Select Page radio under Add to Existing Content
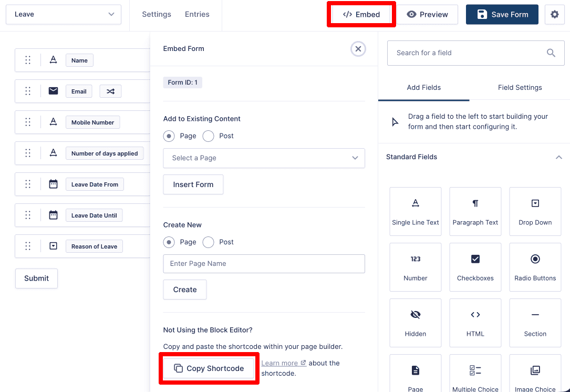Viewport: 570px width, 392px height. coord(169,136)
